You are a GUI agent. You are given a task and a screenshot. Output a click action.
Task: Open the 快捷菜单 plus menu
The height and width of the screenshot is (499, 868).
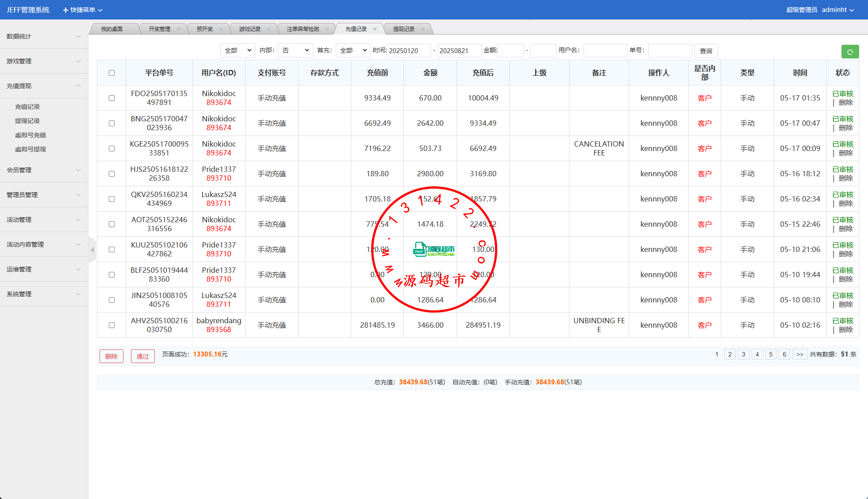click(x=82, y=10)
